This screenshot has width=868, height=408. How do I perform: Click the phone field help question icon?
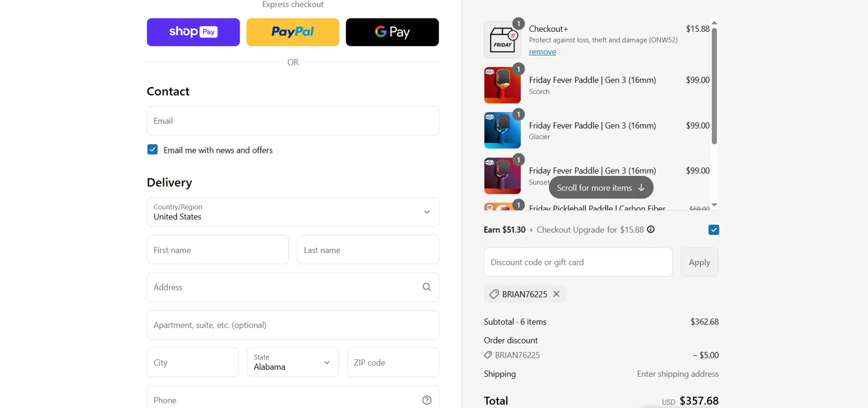click(x=426, y=400)
